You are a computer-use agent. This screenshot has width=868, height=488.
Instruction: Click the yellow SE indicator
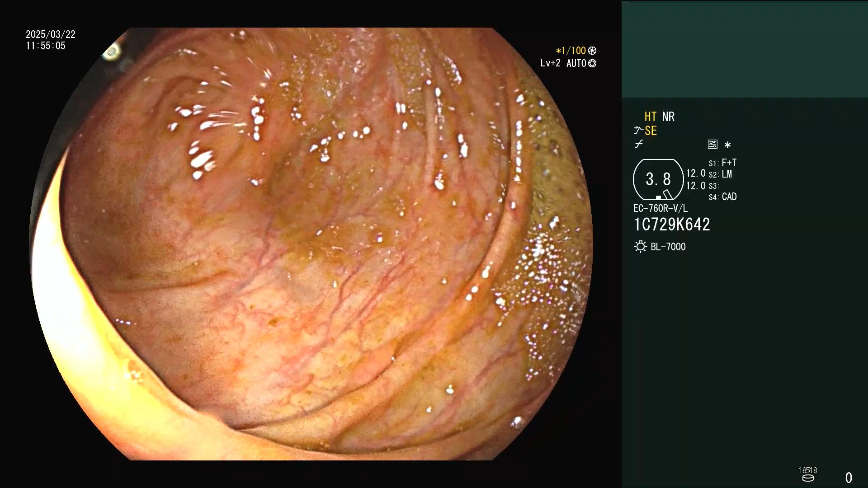[x=651, y=131]
